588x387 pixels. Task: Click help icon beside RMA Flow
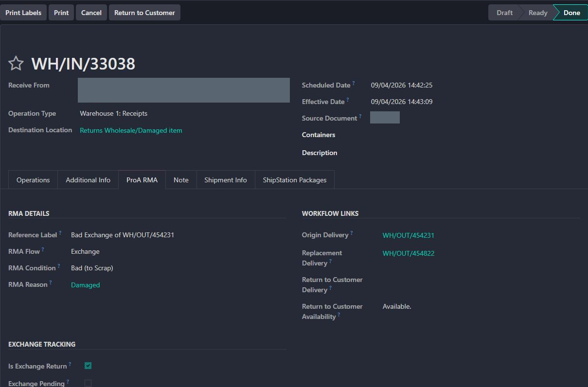[x=43, y=249]
